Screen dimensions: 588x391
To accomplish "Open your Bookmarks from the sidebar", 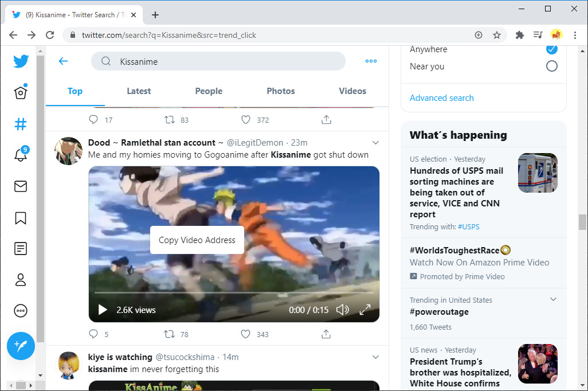I will (x=21, y=218).
